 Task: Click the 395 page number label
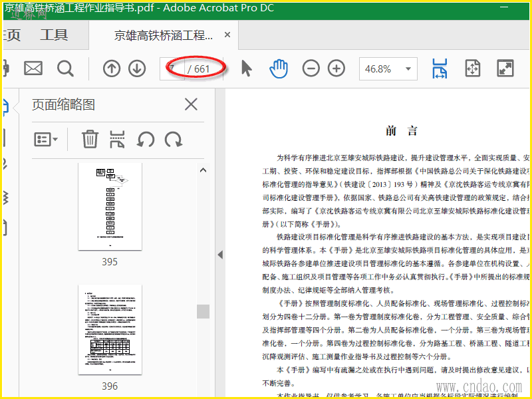[x=110, y=262]
